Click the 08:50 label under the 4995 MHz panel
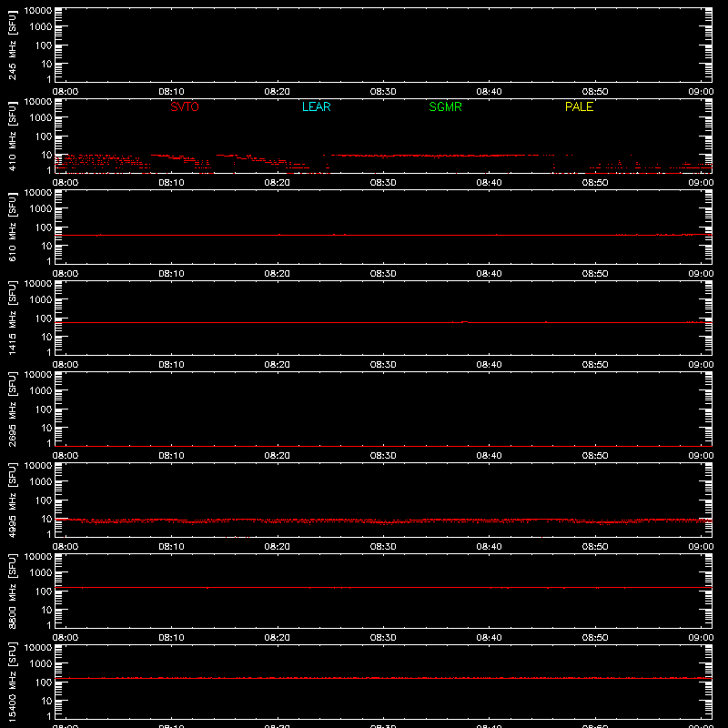 (x=595, y=547)
